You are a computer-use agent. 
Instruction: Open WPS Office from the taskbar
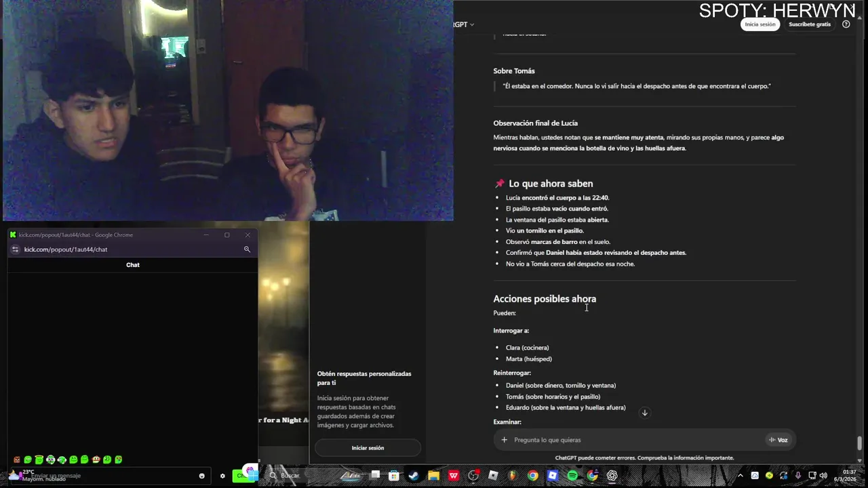click(454, 476)
